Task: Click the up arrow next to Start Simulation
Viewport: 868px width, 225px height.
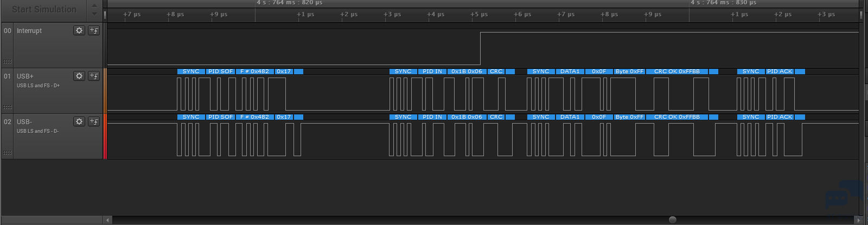Action: [94, 5]
